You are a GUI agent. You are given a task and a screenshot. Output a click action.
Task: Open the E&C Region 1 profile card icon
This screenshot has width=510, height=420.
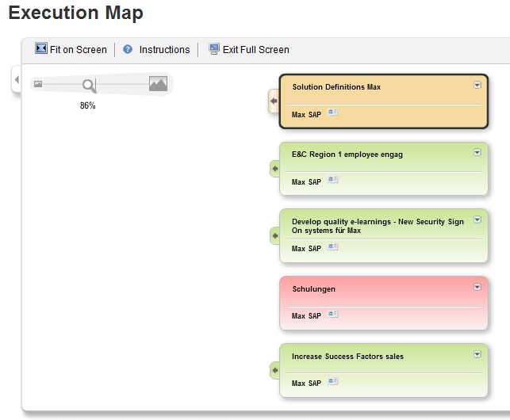pos(333,181)
